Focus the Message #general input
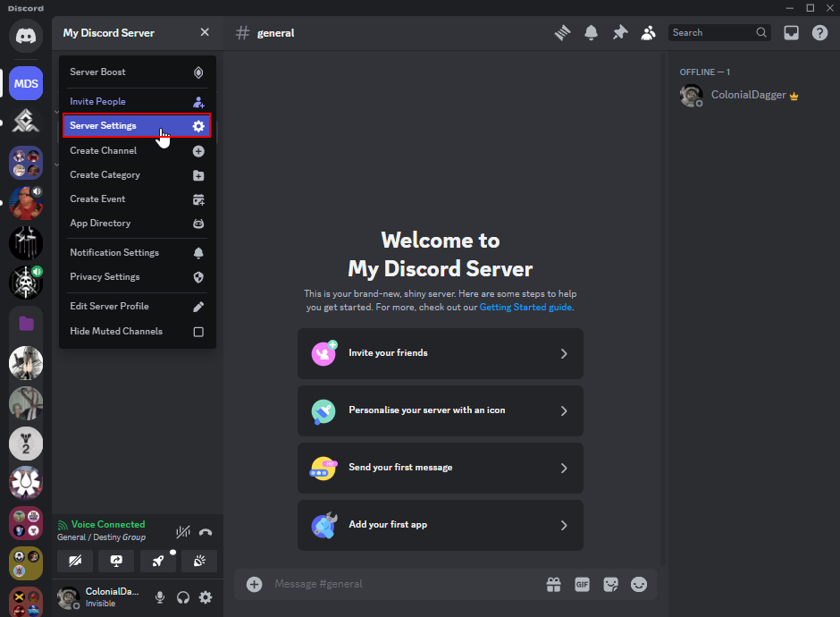The height and width of the screenshot is (617, 840). [405, 584]
